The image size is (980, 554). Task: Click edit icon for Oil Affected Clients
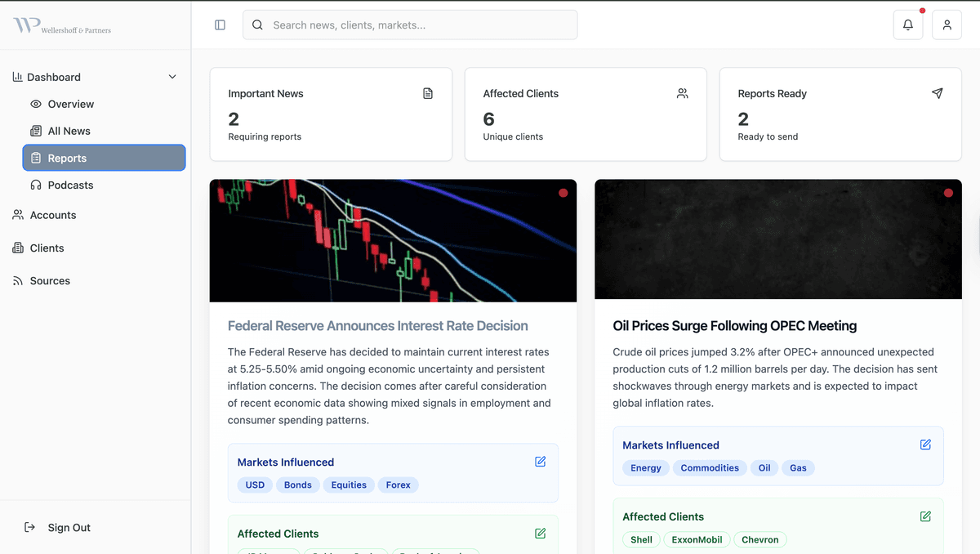[925, 516]
